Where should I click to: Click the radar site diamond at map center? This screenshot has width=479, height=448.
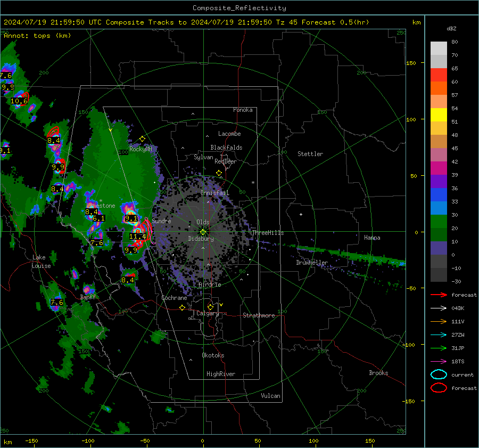click(203, 232)
